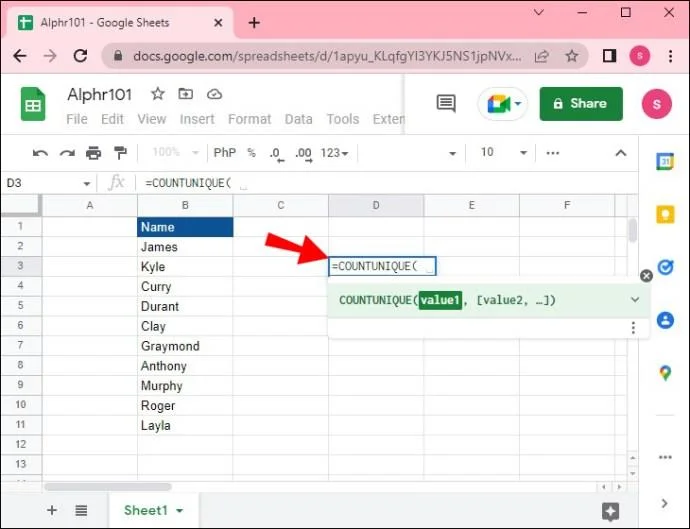The image size is (690, 529).
Task: Open Google Tasks side panel
Action: click(665, 267)
